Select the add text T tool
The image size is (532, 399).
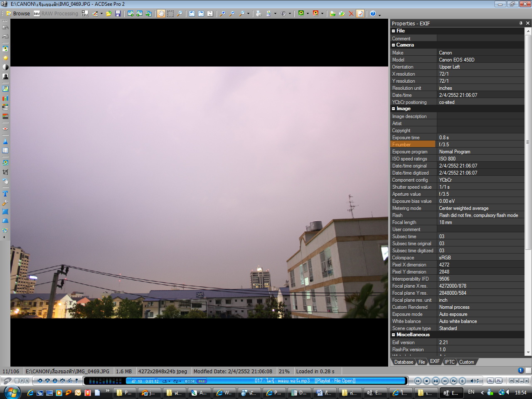pyautogui.click(x=5, y=194)
